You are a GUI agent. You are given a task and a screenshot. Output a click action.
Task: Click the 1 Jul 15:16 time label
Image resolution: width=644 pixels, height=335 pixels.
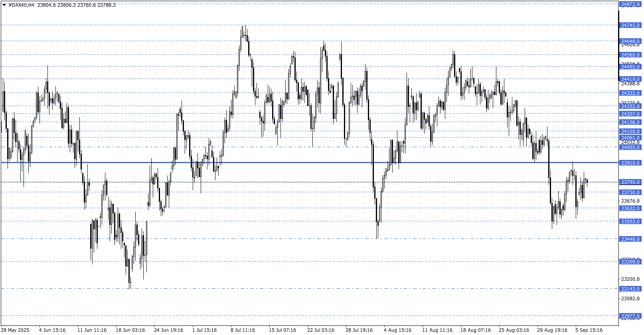(x=204, y=330)
